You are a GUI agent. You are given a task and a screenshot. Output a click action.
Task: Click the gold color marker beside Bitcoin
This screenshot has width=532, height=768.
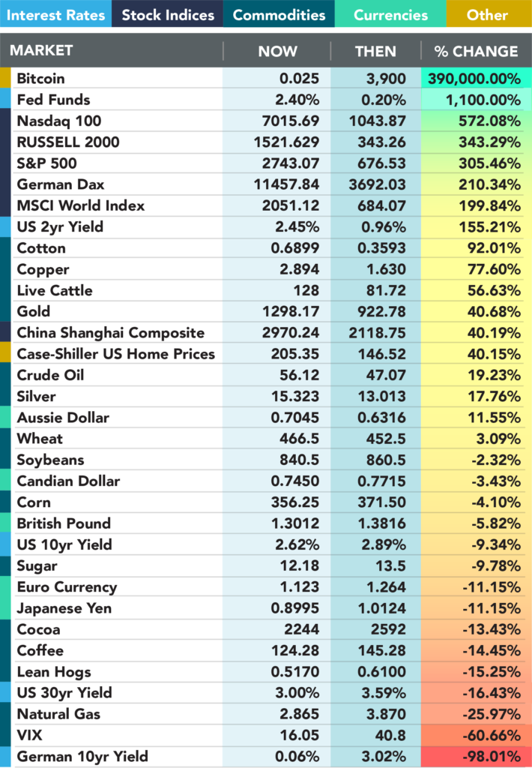click(6, 78)
